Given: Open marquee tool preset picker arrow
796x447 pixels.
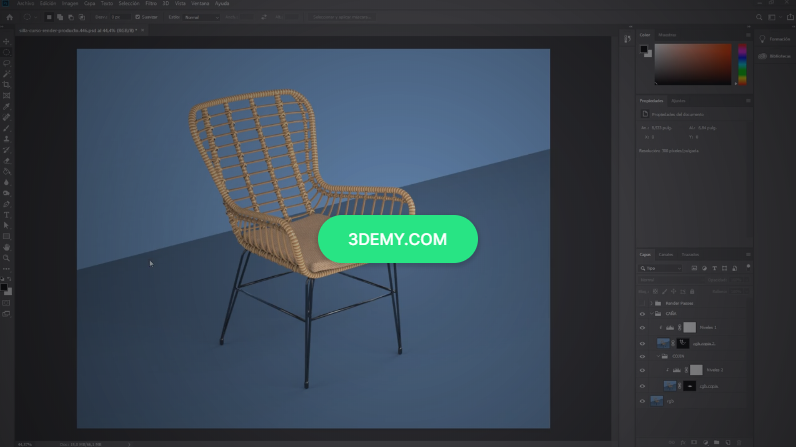Looking at the screenshot, I should point(36,17).
